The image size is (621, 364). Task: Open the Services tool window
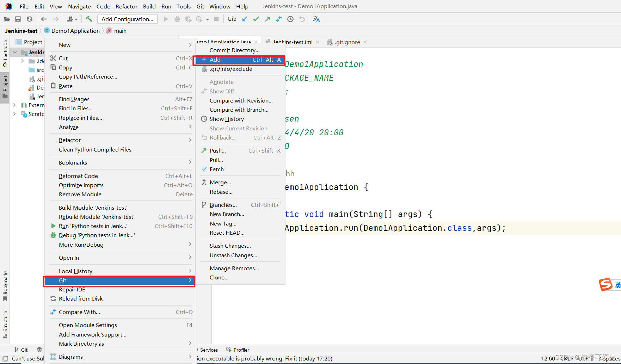(x=209, y=350)
